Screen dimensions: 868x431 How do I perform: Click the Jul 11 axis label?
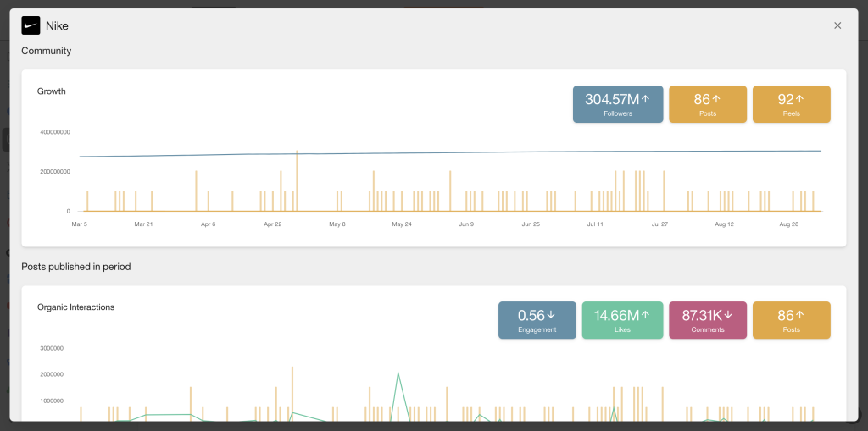pos(595,224)
